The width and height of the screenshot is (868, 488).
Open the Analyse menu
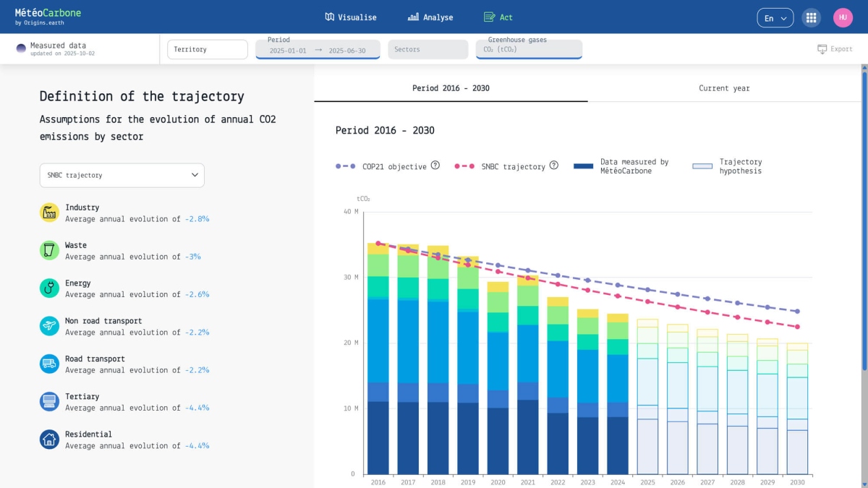430,17
